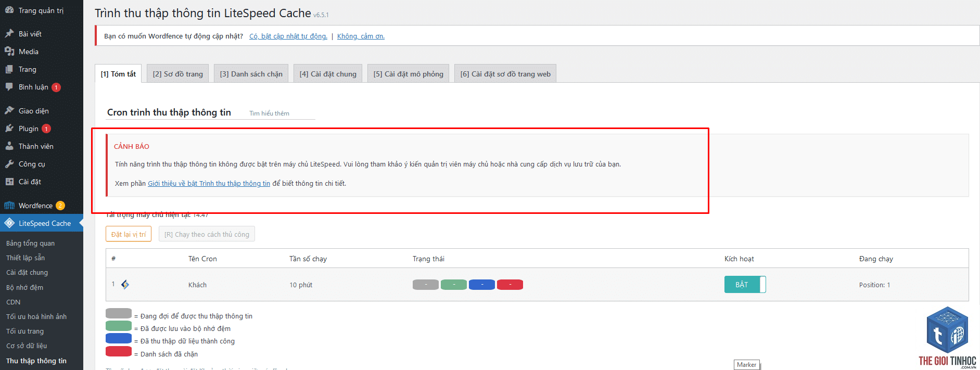Click blue crawled status pill in Khách row
Screen dimensions: 980x370
click(x=482, y=285)
